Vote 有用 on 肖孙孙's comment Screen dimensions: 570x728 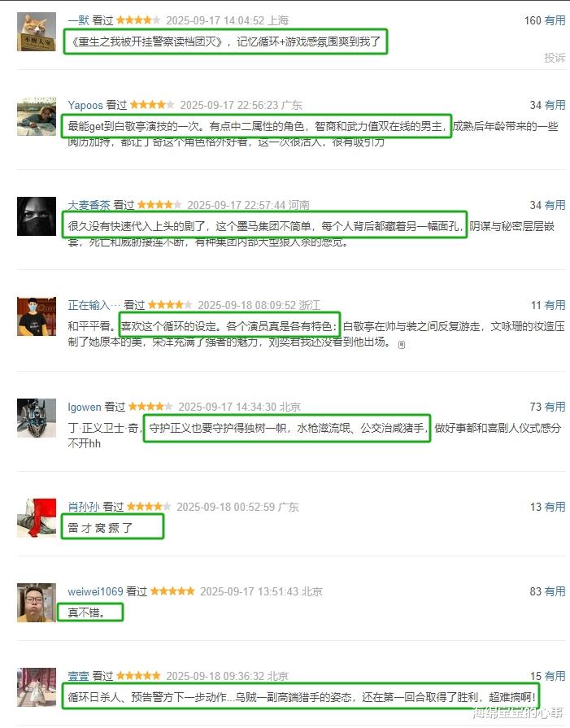[555, 507]
